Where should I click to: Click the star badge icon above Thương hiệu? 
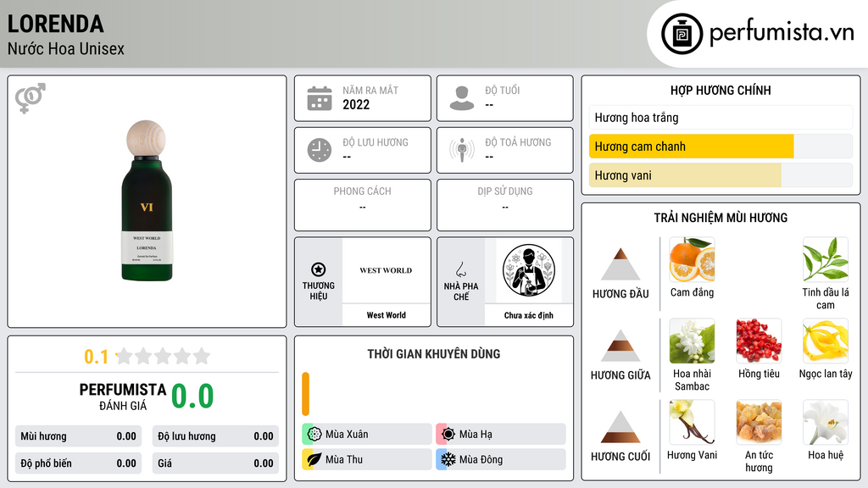tap(319, 269)
